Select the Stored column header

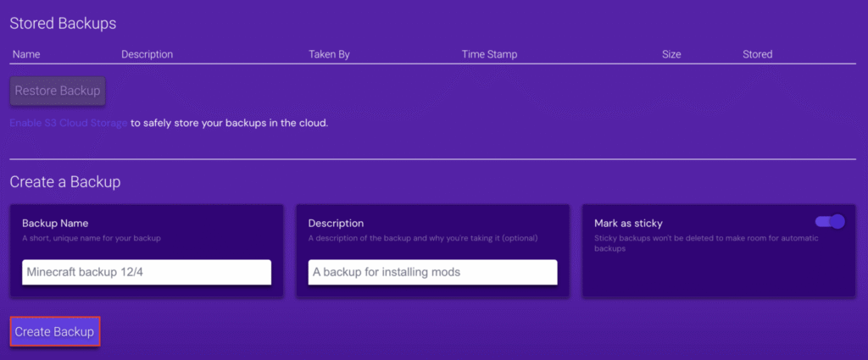(x=757, y=54)
